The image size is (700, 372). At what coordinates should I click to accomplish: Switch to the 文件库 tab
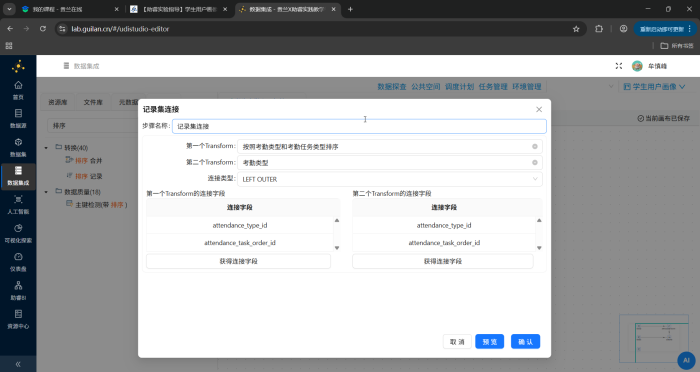(x=93, y=102)
